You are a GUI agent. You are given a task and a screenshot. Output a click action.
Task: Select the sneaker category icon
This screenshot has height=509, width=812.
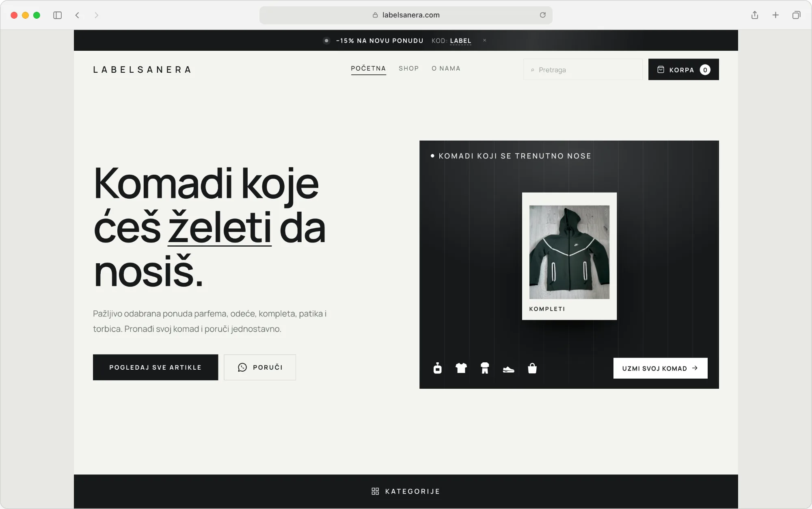point(508,369)
